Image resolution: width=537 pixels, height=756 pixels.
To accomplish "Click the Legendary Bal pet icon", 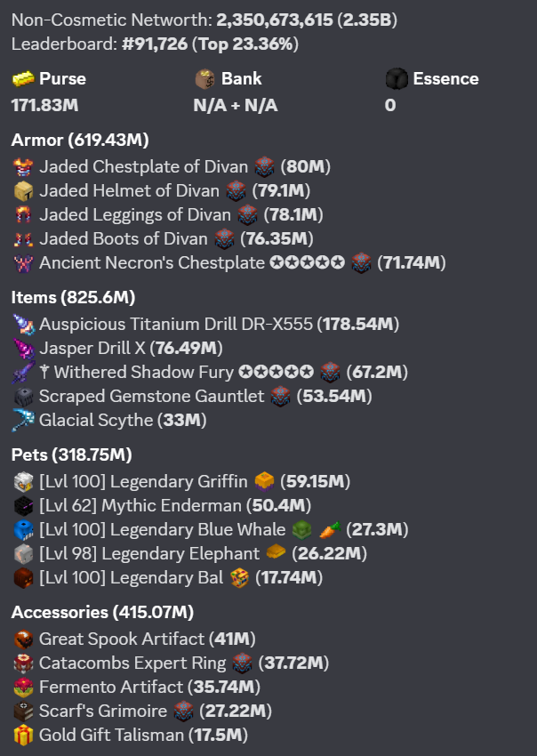I will pyautogui.click(x=23, y=577).
